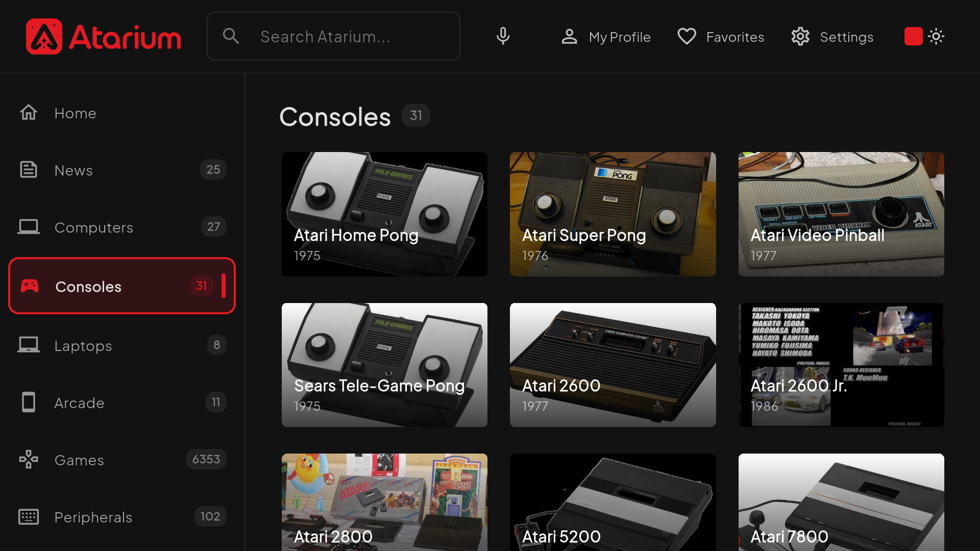
Task: Click the Laptops icon in sidebar
Action: (x=29, y=345)
